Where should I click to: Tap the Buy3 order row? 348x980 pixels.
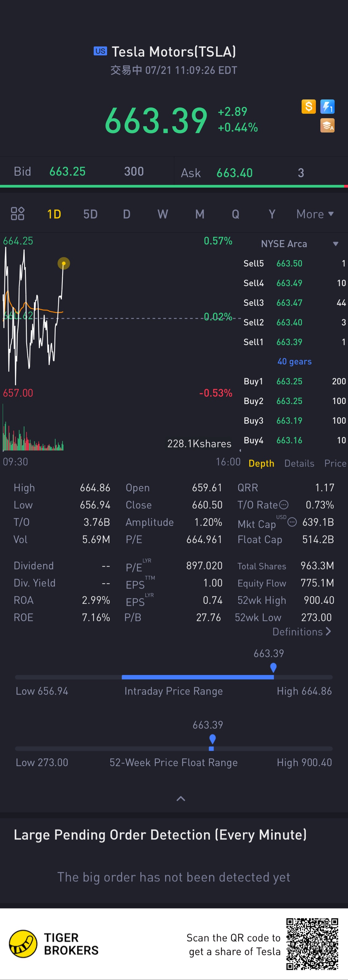pos(294,421)
